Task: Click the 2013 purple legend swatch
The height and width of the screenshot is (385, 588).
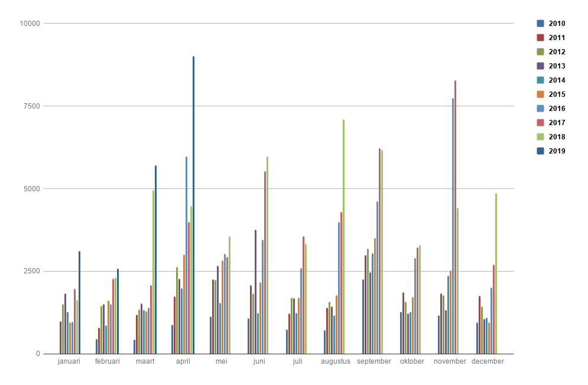Action: [540, 66]
